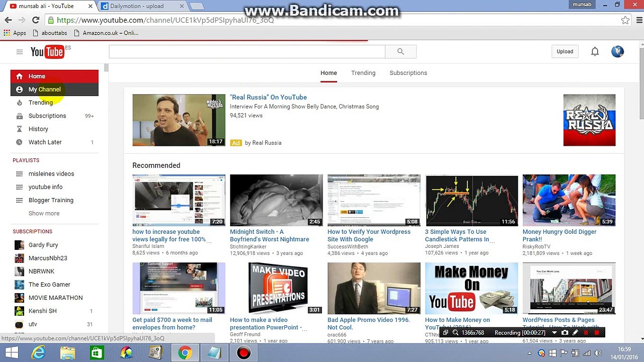Click the Real Russia channel banner image
Viewport: 644px width, 362px height.
click(589, 120)
